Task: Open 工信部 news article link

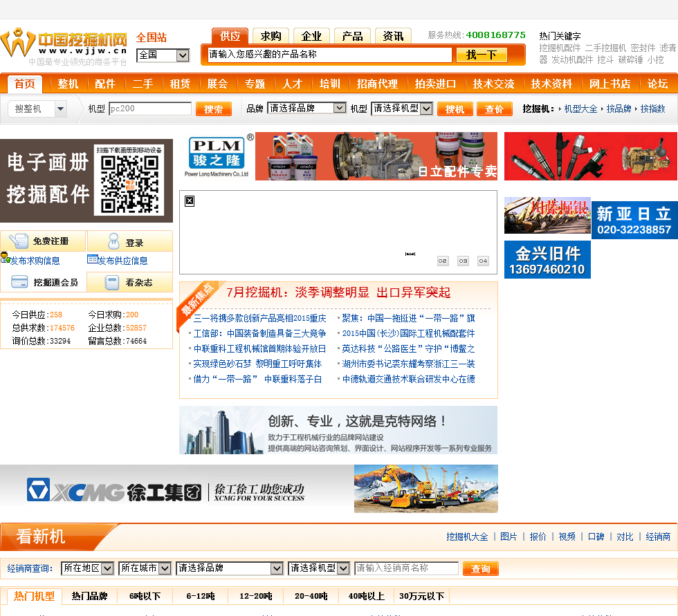Action: point(259,333)
